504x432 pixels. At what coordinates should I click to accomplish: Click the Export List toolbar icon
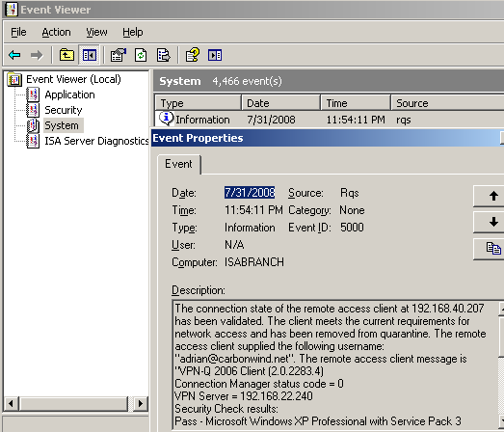click(x=164, y=55)
